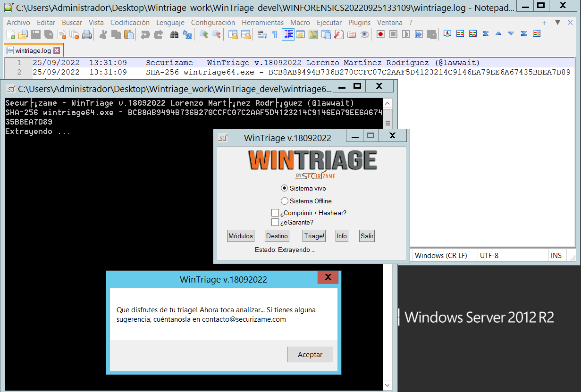
Task: Open the Buscar menu
Action: click(x=72, y=23)
